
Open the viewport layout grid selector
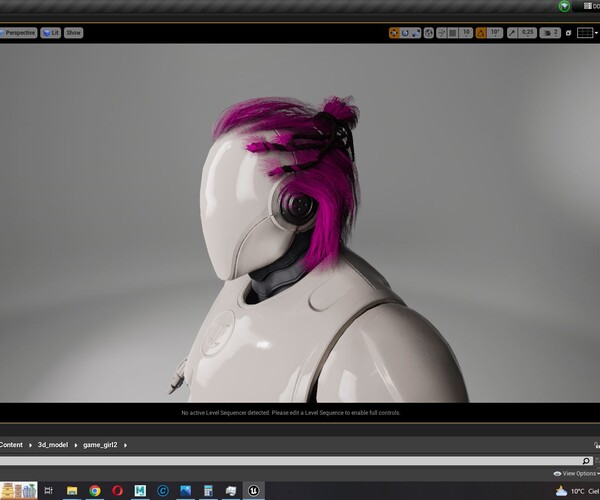point(585,33)
